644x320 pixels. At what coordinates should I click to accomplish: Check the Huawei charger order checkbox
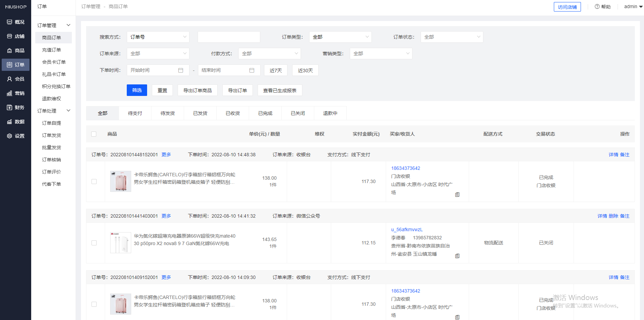click(94, 243)
